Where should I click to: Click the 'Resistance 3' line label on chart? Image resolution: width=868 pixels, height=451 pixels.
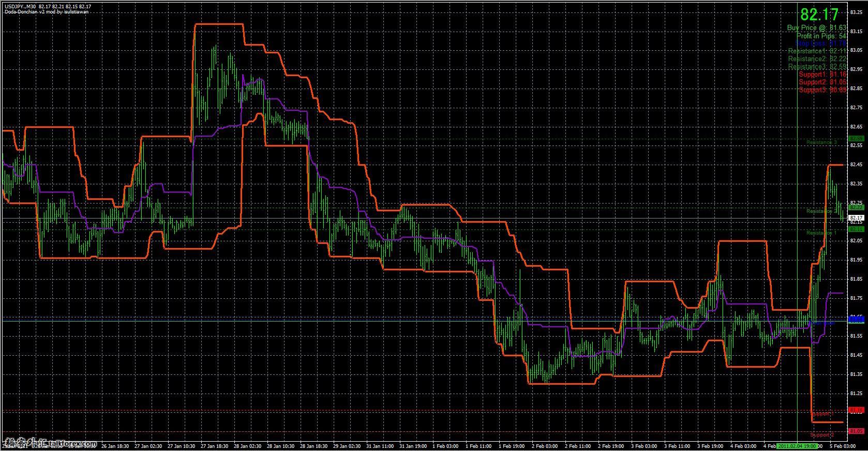click(x=821, y=142)
